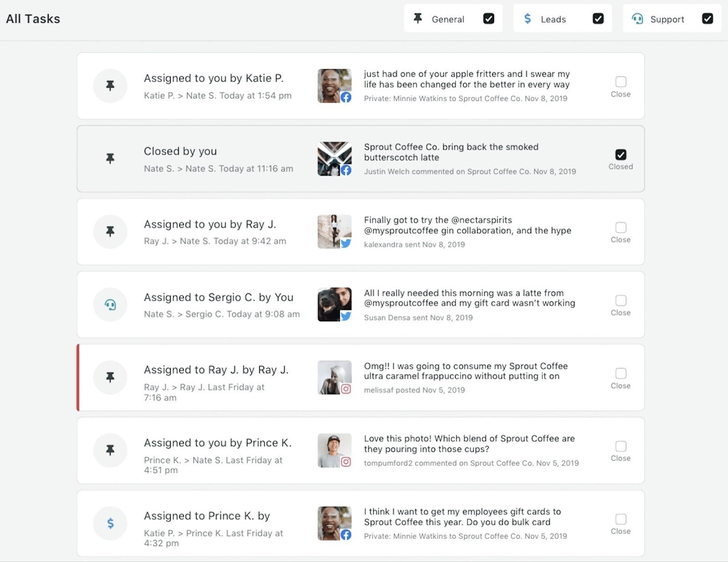Viewport: 728px width, 562px height.
Task: Disable the Leads filter checkbox
Action: (598, 19)
